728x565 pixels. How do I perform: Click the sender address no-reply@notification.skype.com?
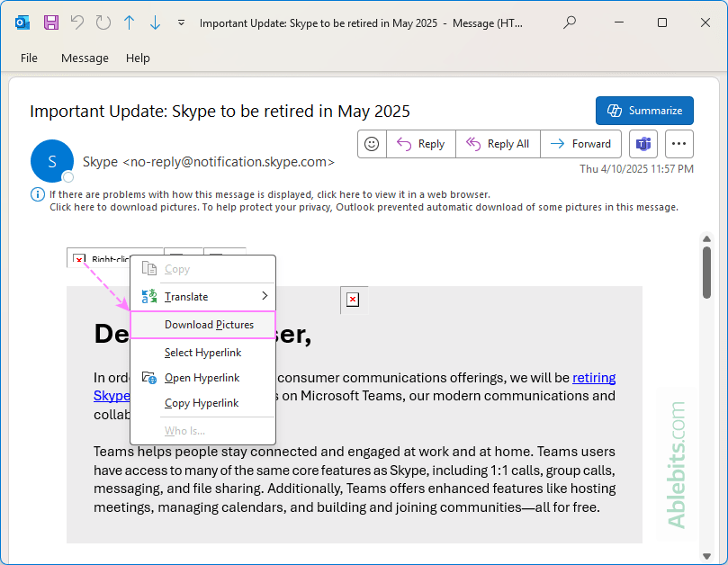pos(228,162)
